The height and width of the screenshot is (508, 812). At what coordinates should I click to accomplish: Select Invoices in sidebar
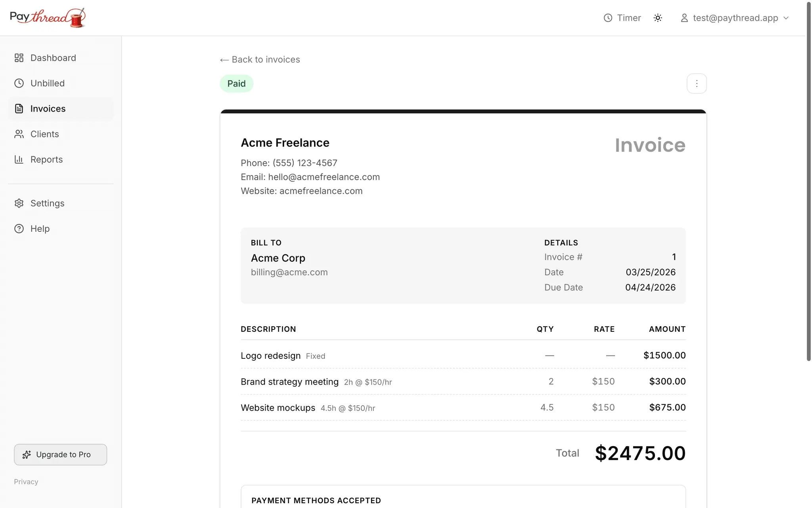click(61, 109)
